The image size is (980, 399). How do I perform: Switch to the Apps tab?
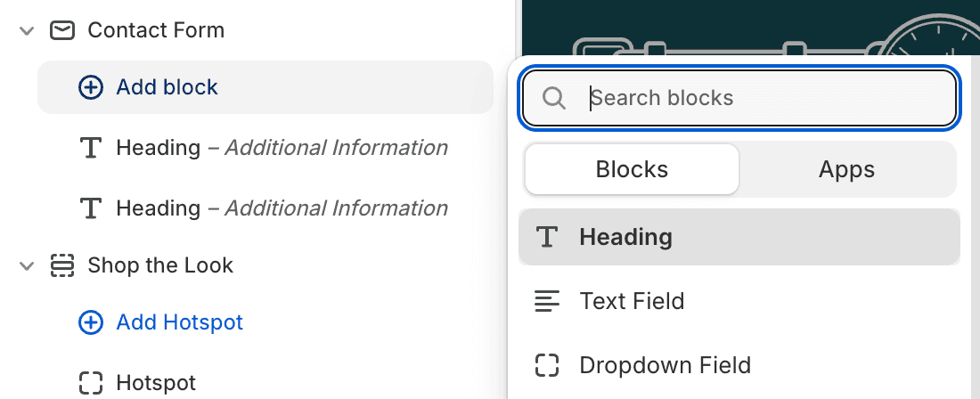847,169
